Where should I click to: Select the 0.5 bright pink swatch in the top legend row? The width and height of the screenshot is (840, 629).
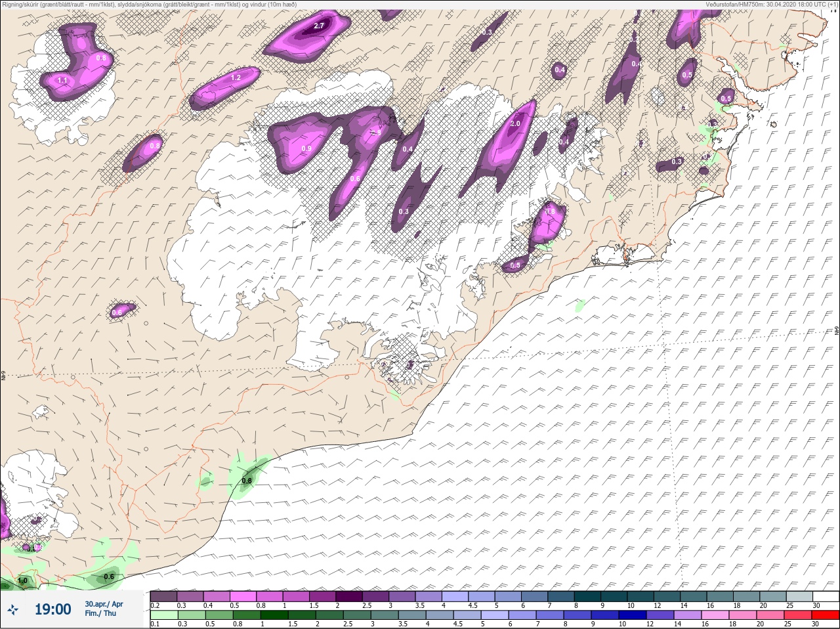click(243, 596)
